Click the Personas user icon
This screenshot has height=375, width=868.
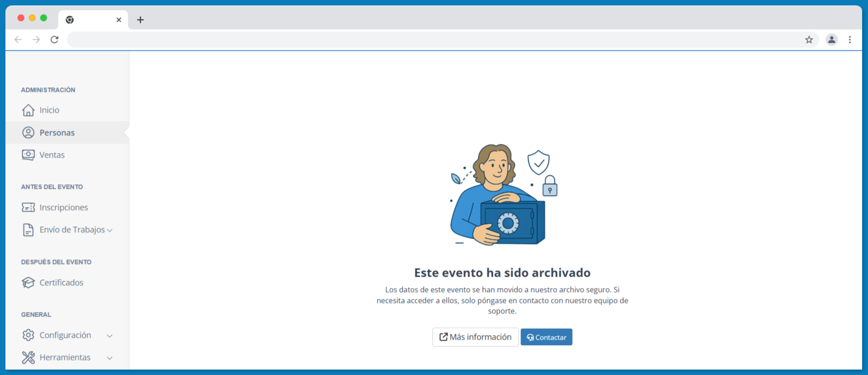(28, 132)
